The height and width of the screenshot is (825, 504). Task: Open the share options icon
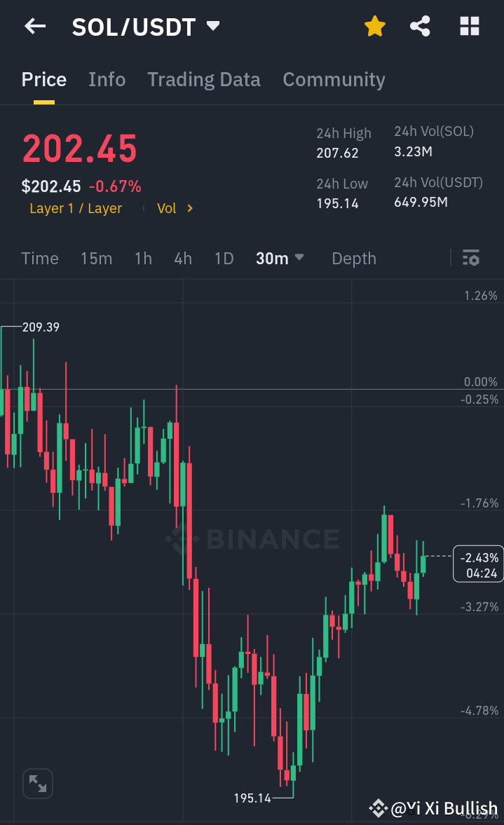420,26
